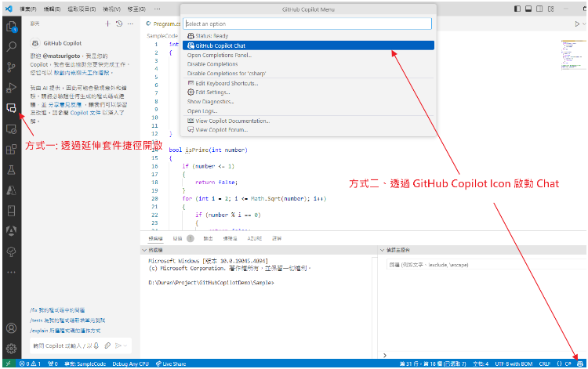Choose Edit Keyboard Shortcuts option
Image resolution: width=588 pixels, height=369 pixels.
[308, 83]
